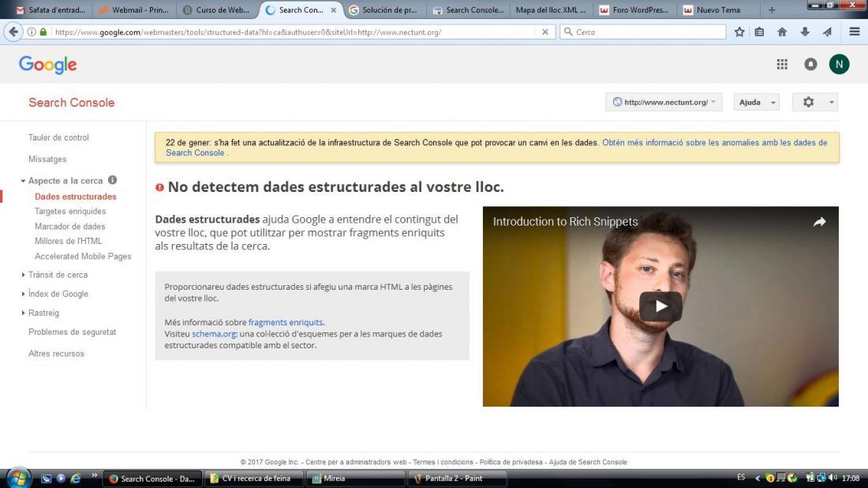Go to the Firefox home page icon

782,32
